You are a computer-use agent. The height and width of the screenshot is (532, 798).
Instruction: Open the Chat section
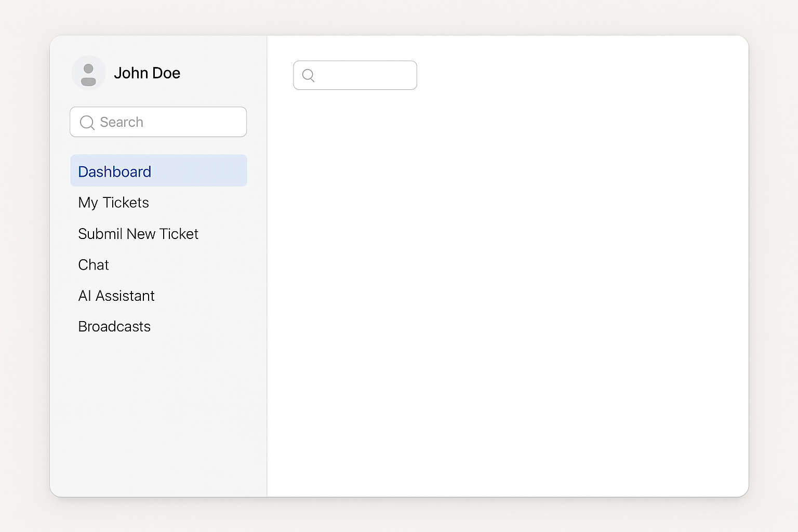click(94, 265)
